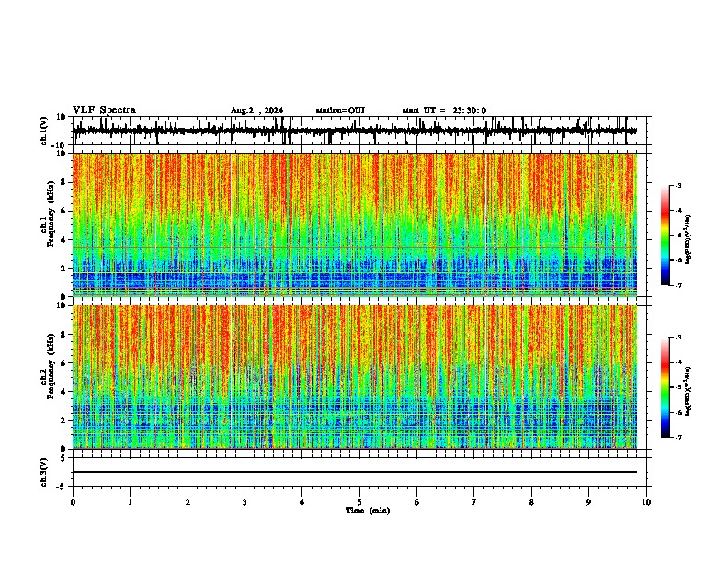Click the time axis tick label 1
The height and width of the screenshot is (563, 728).
tap(130, 502)
